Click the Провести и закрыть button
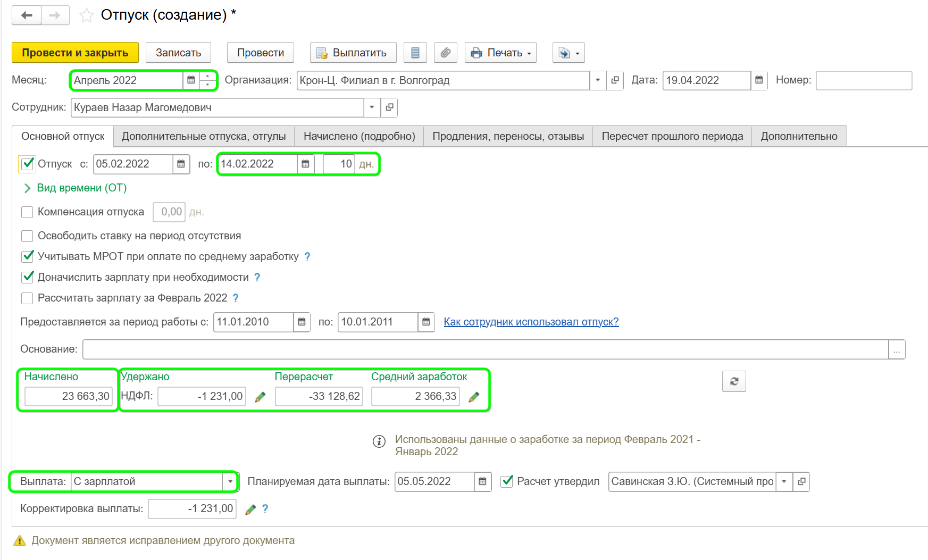This screenshot has height=560, width=928. [x=75, y=53]
